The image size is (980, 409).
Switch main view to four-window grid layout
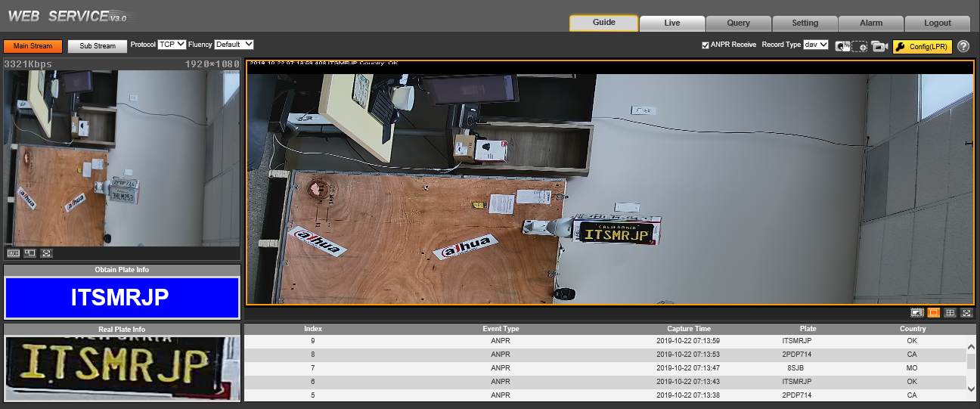[951, 312]
